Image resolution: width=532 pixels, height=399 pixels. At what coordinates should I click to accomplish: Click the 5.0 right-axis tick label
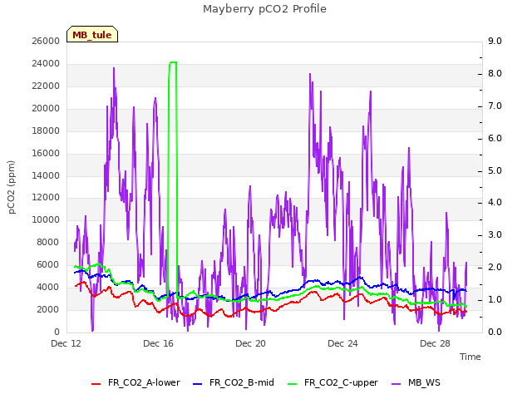[495, 170]
